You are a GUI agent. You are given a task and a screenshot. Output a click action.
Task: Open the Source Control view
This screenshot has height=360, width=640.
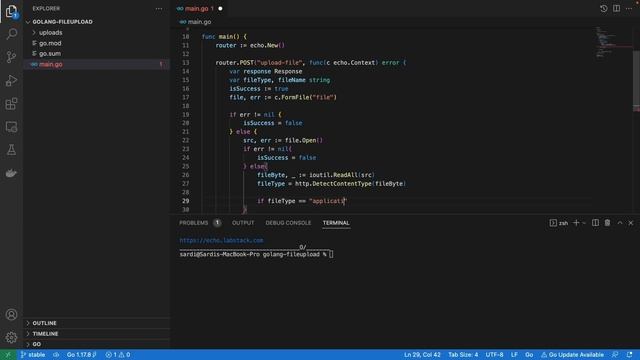(x=11, y=57)
